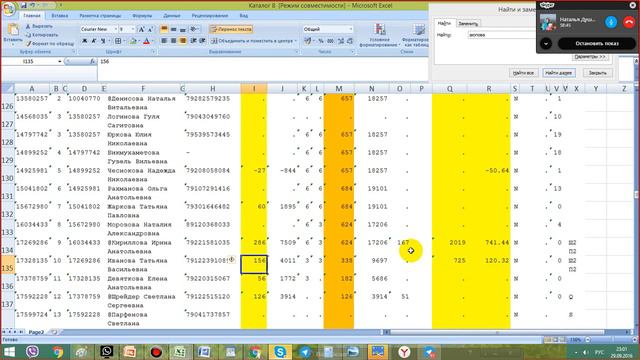Image resolution: width=640 pixels, height=360 pixels.
Task: Increase font size with large A
Action: [141, 29]
